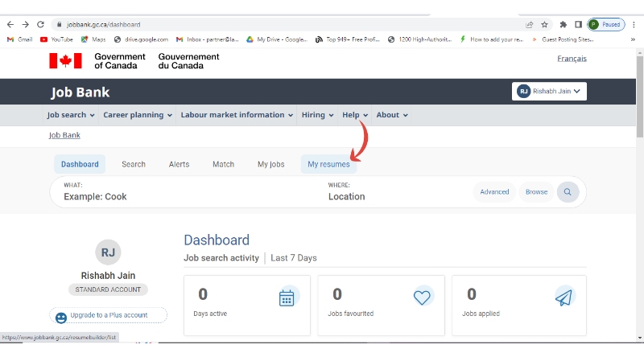The height and width of the screenshot is (361, 644).
Task: Click Upgrade to a Plus account
Action: pyautogui.click(x=109, y=315)
